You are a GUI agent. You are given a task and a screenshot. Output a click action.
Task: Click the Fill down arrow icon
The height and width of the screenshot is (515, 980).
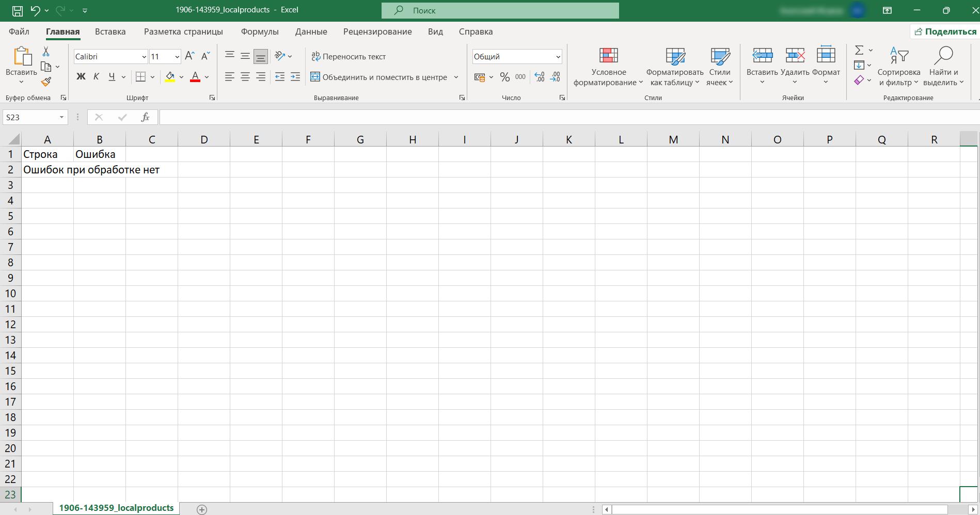859,65
